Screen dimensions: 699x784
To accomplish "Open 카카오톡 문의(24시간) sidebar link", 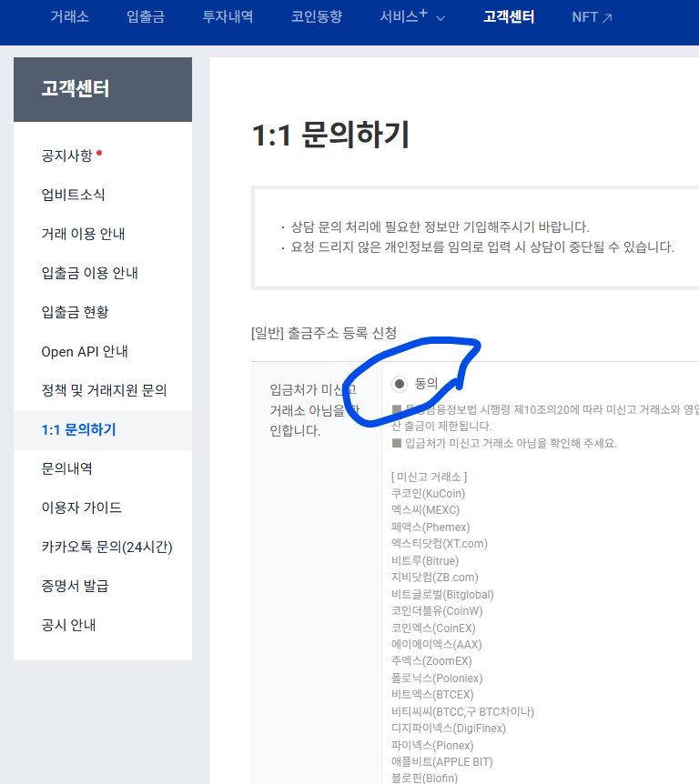I will click(107, 547).
